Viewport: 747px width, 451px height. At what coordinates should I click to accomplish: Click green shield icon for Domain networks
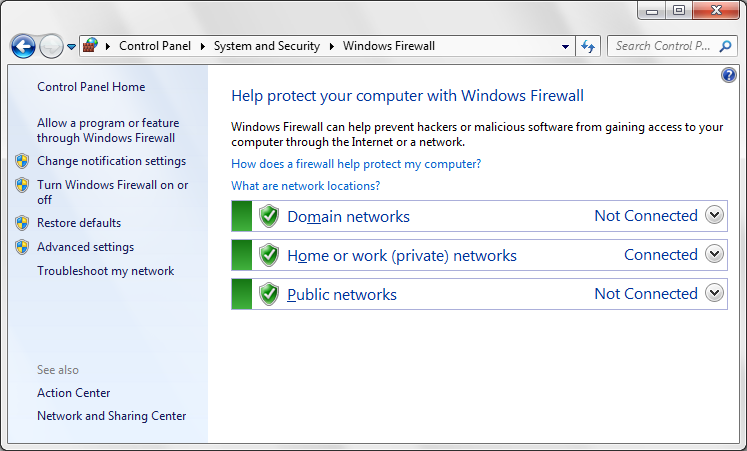(268, 216)
